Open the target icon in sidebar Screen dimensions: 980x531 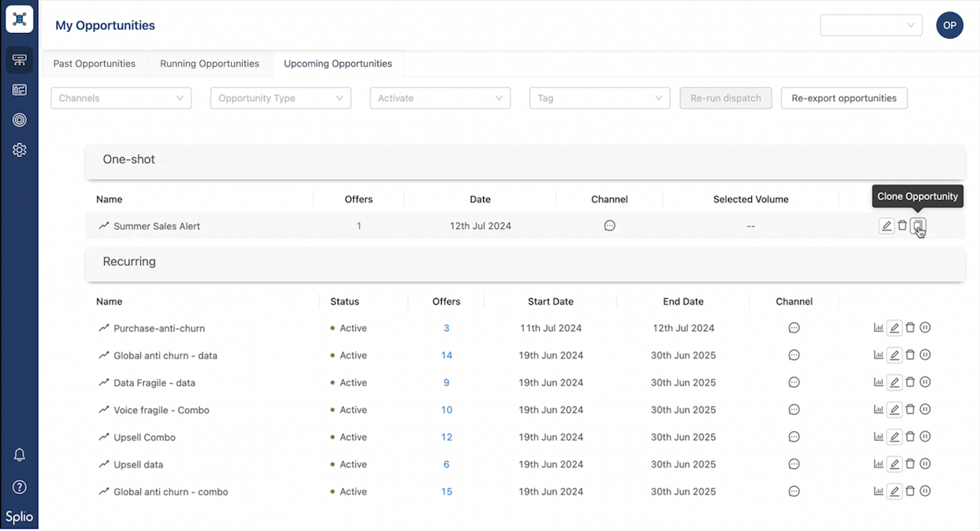(20, 120)
